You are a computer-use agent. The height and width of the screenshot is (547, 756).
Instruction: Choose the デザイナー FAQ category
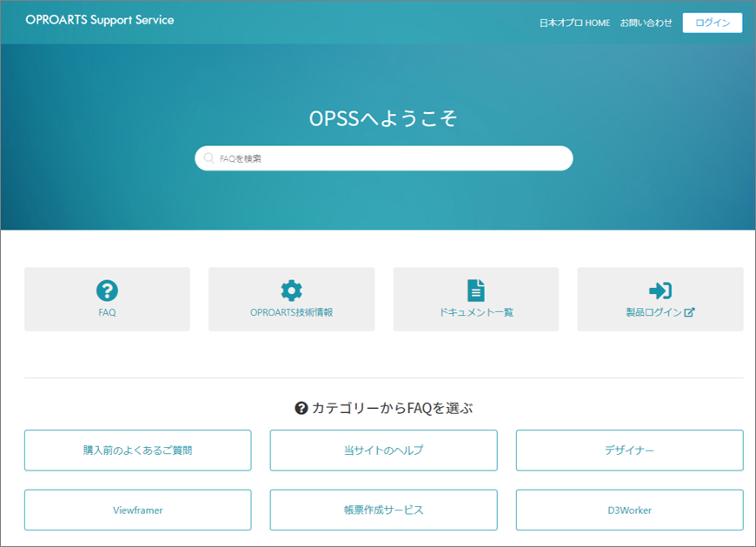tap(629, 450)
